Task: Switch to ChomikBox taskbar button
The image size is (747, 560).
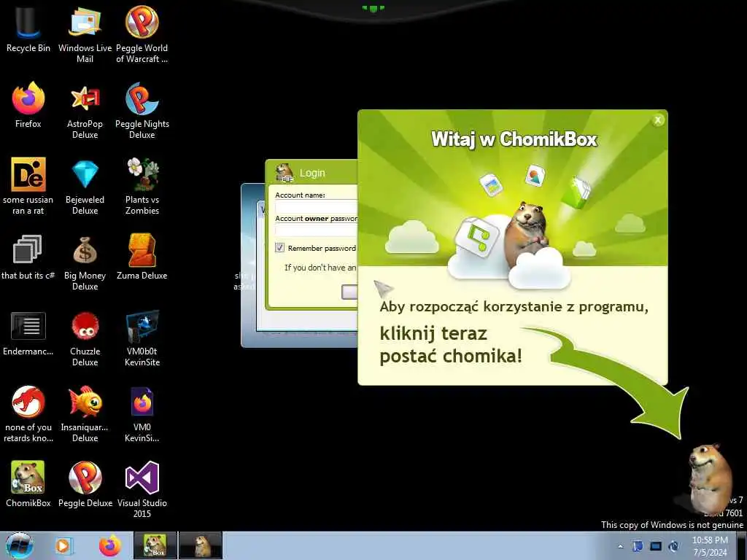Action: coord(155,545)
